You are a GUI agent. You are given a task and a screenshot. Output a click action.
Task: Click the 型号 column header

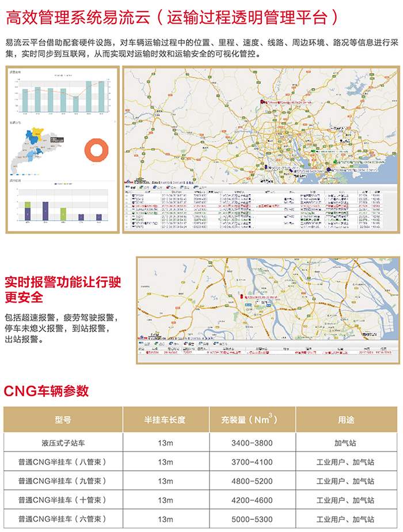(x=63, y=420)
